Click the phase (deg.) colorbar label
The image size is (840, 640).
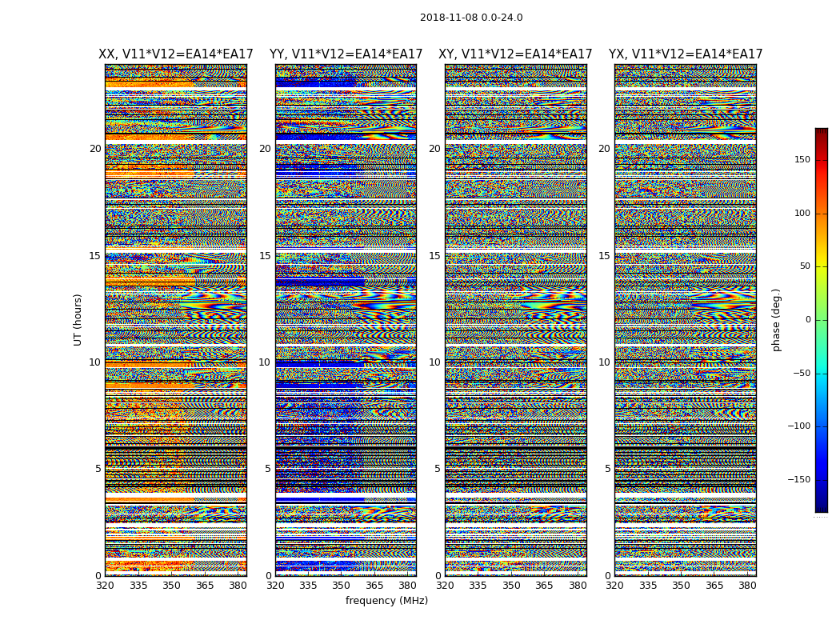click(x=776, y=320)
